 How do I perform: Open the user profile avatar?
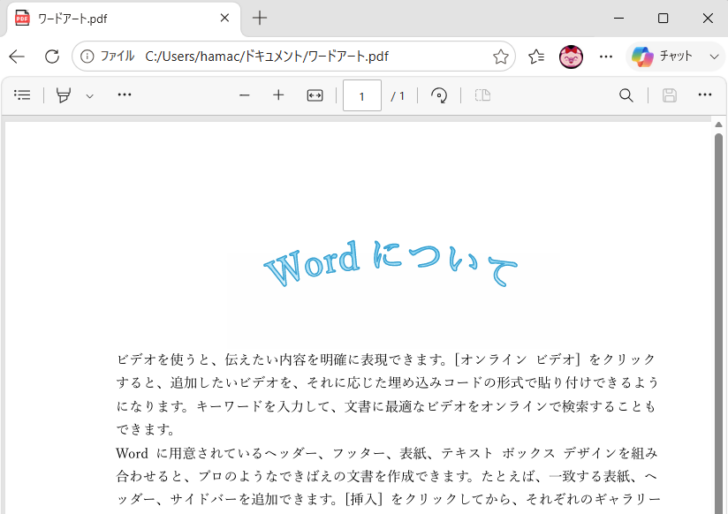coord(571,57)
